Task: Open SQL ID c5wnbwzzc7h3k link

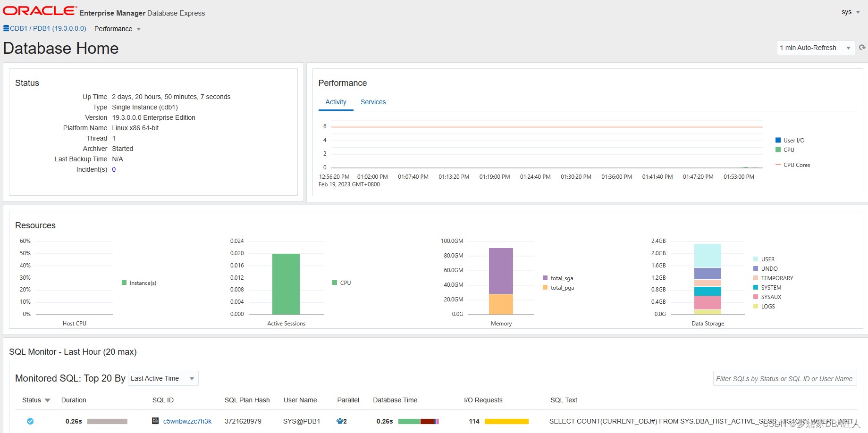Action: 187,421
